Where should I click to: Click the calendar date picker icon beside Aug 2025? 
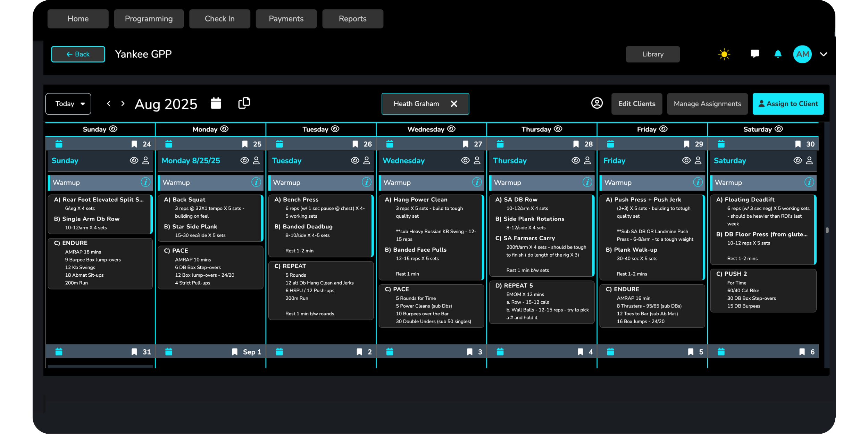point(216,103)
